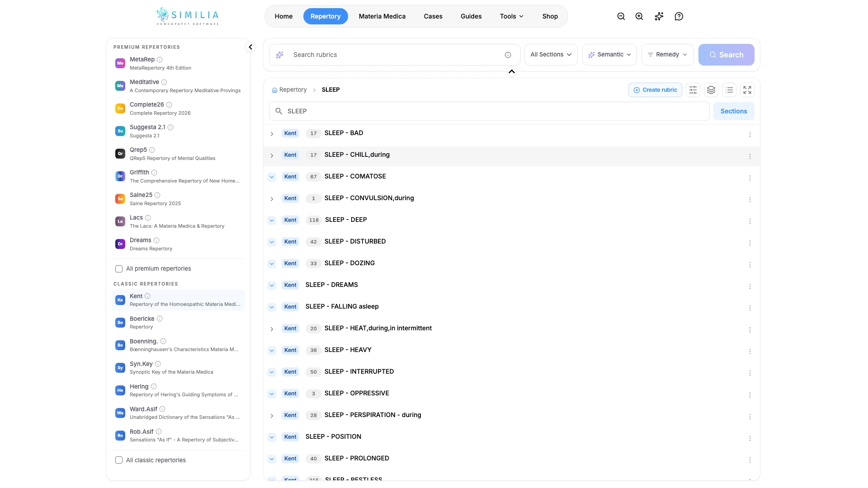
Task: Select the Rob.AsIf repertory entry
Action: coord(178,436)
